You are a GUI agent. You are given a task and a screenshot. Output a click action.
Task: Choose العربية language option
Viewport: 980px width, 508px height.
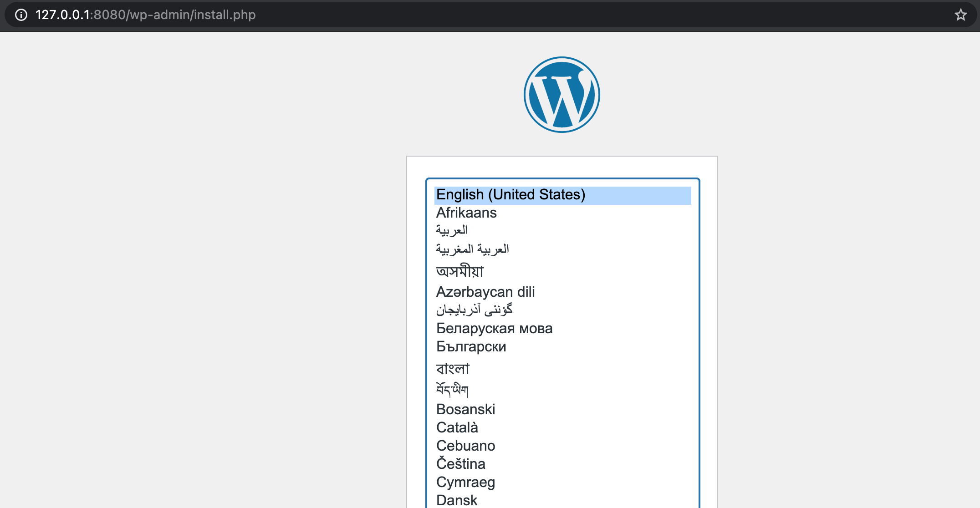click(452, 231)
